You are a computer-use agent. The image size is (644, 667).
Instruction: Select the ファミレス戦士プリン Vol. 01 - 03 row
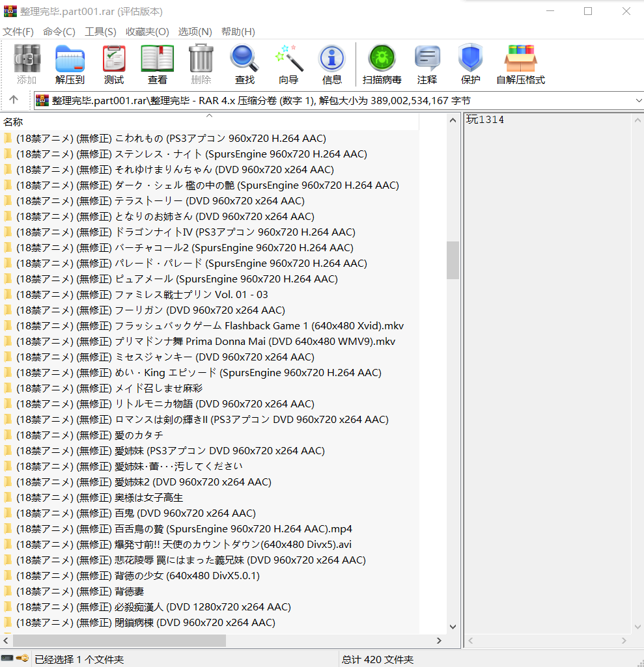tap(210, 294)
